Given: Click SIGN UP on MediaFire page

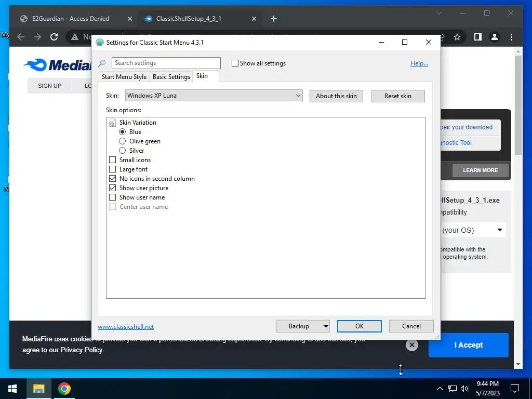Looking at the screenshot, I should pyautogui.click(x=49, y=86).
